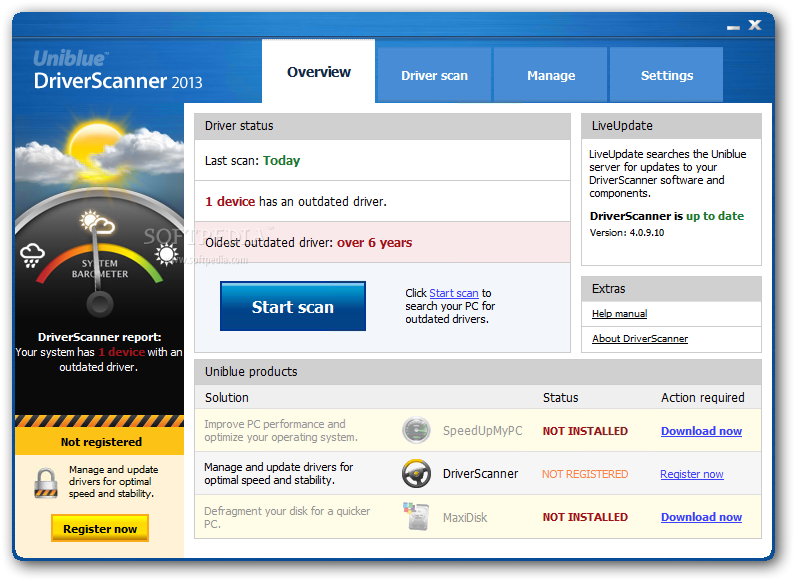Click the padlock icon under Not registered
Screen dimensions: 795x581
point(46,483)
